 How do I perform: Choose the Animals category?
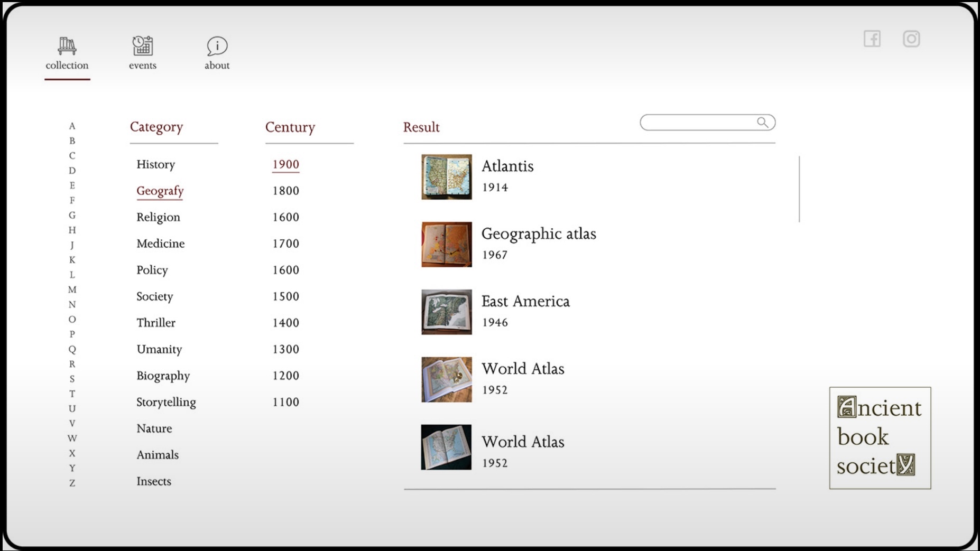158,455
